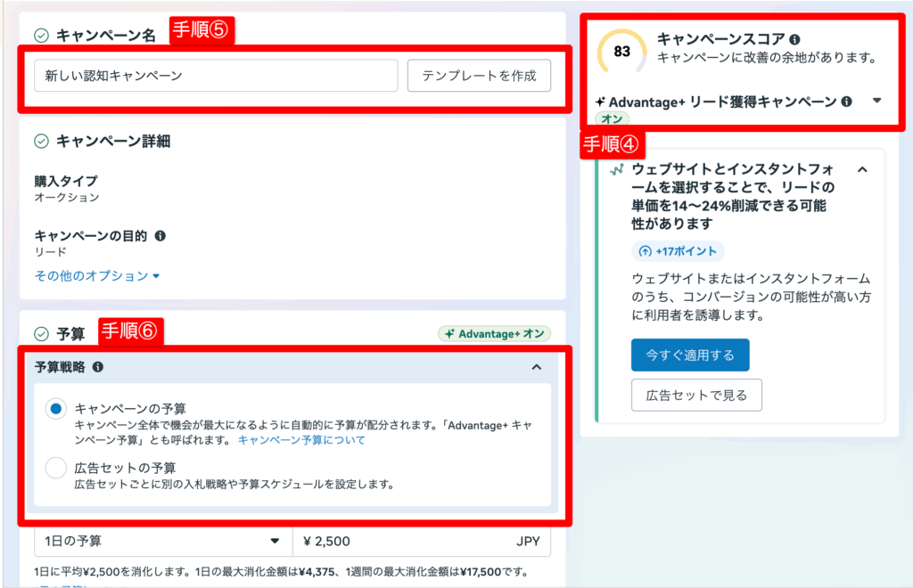The image size is (913, 588).
Task: Click the circular score gauge showing 83
Action: point(621,52)
